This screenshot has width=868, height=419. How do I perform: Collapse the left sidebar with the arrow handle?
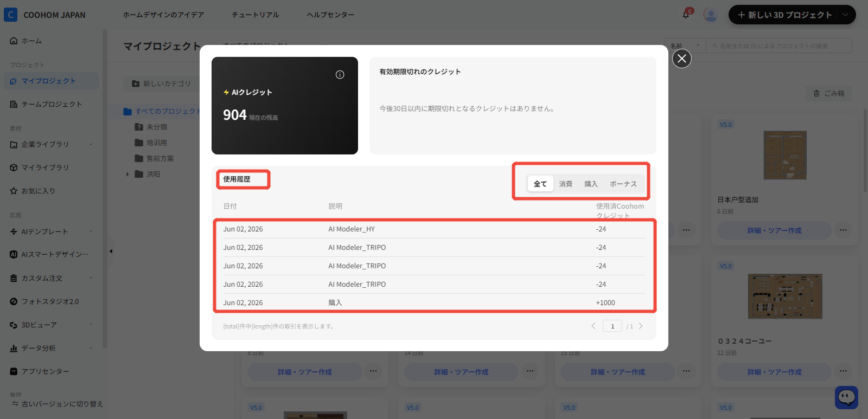pyautogui.click(x=111, y=251)
